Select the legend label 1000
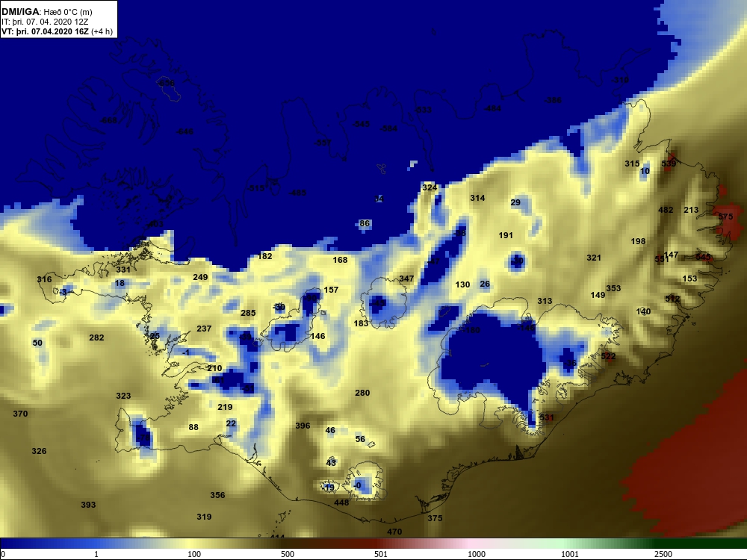 coord(476,554)
